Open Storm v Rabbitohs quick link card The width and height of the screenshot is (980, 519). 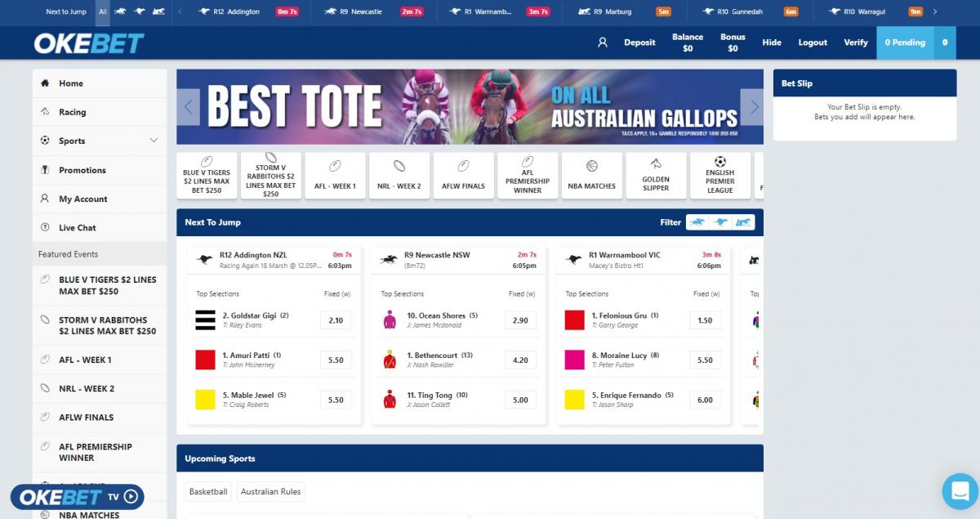tap(271, 176)
